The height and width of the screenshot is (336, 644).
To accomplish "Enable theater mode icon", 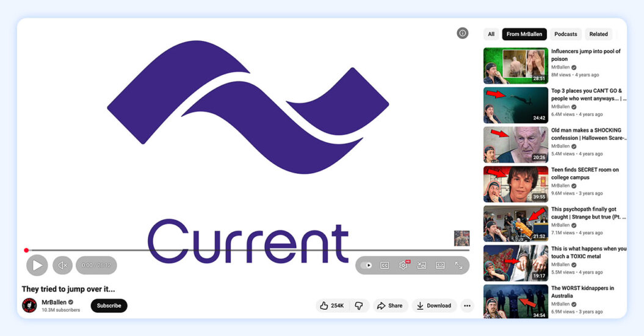I will 440,265.
